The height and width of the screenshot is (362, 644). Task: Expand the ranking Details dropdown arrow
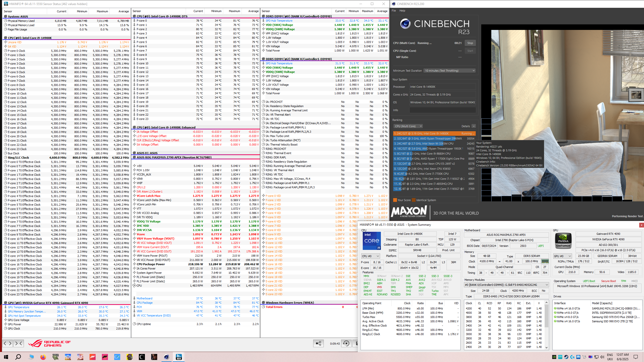click(x=474, y=126)
